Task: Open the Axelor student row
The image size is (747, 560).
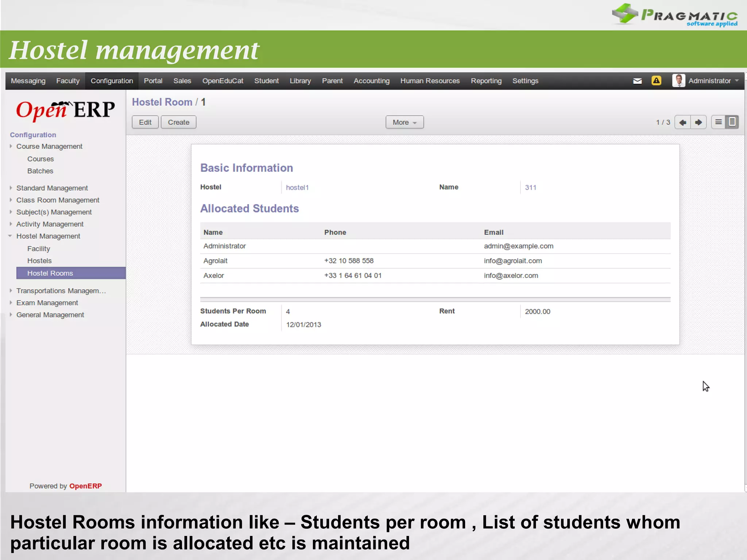Action: (x=435, y=276)
